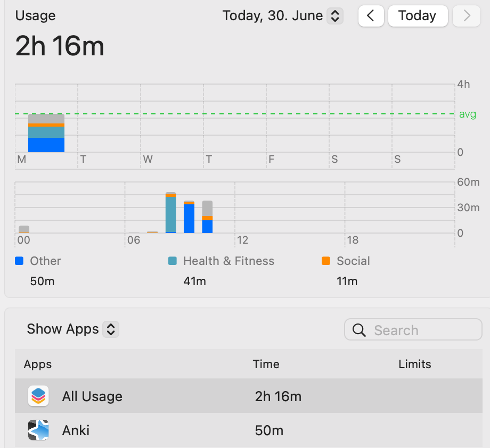Screen dimensions: 490x448
Task: Click the disabled next day chevron
Action: point(466,15)
